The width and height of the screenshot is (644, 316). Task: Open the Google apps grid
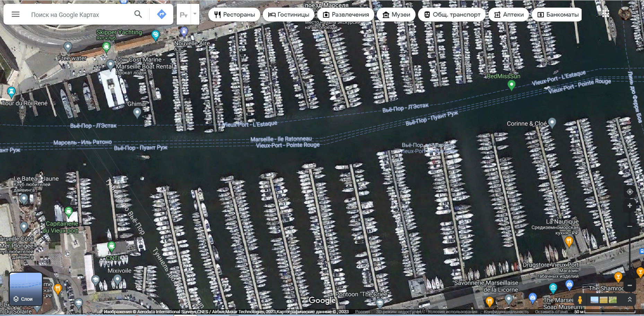(x=606, y=14)
